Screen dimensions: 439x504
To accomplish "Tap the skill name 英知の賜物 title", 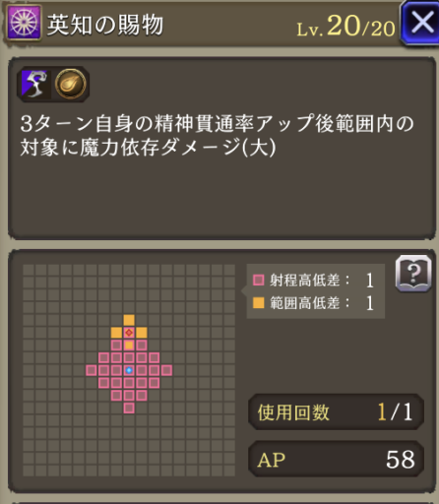I will pos(105,25).
